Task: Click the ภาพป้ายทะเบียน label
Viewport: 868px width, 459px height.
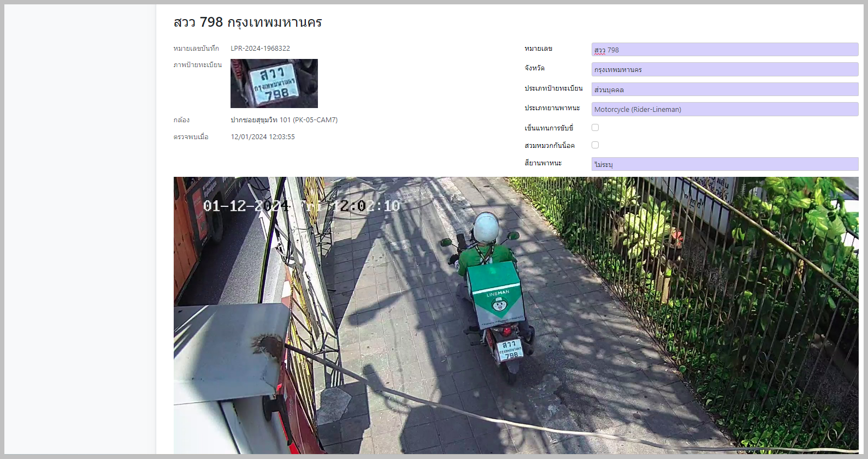Action: (197, 65)
